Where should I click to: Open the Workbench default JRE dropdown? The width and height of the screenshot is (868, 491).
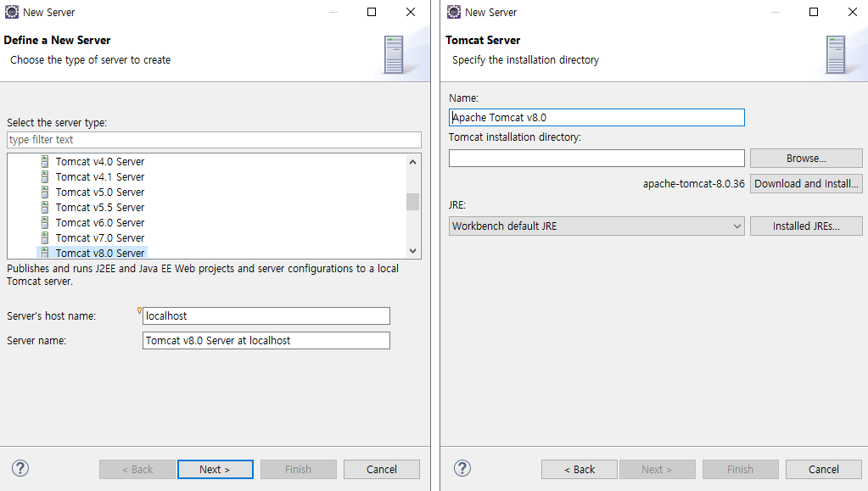[596, 226]
